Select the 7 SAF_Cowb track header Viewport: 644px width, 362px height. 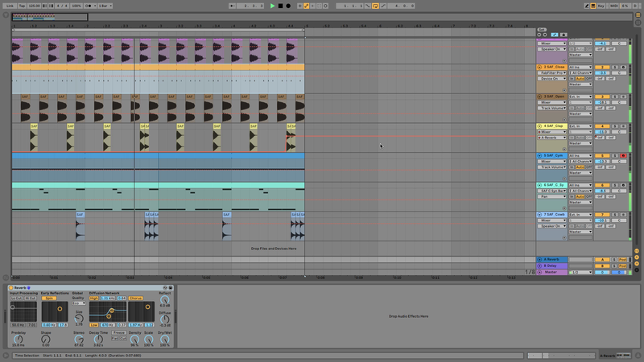coord(551,215)
